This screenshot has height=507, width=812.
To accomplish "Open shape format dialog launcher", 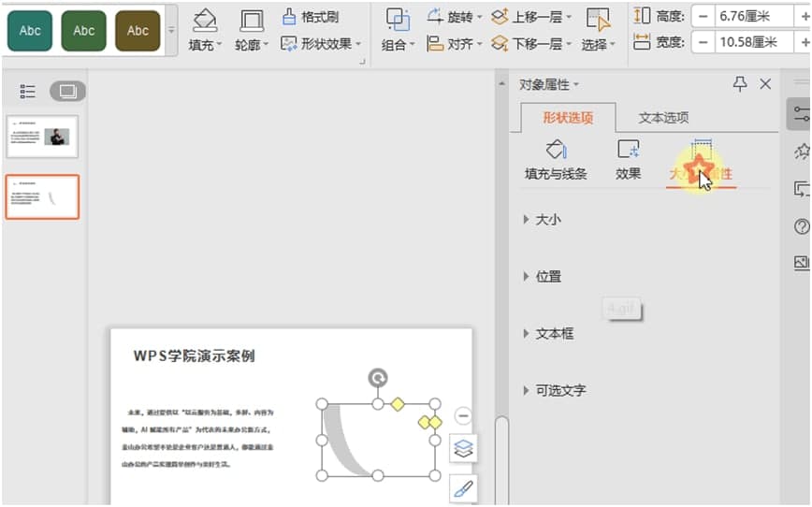I will (363, 62).
